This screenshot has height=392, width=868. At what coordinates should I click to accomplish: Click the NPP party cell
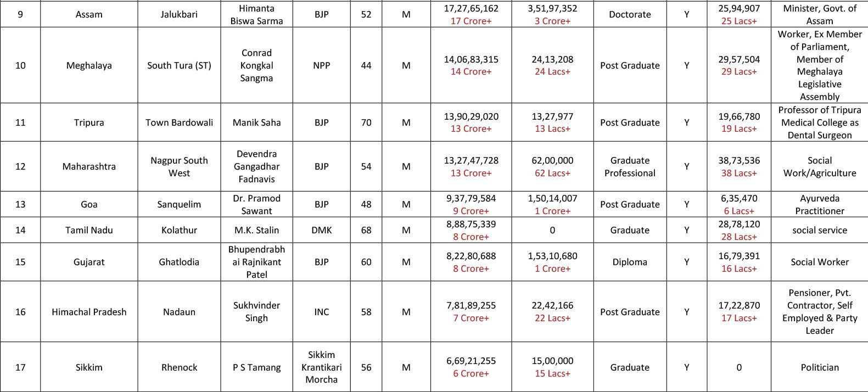322,65
